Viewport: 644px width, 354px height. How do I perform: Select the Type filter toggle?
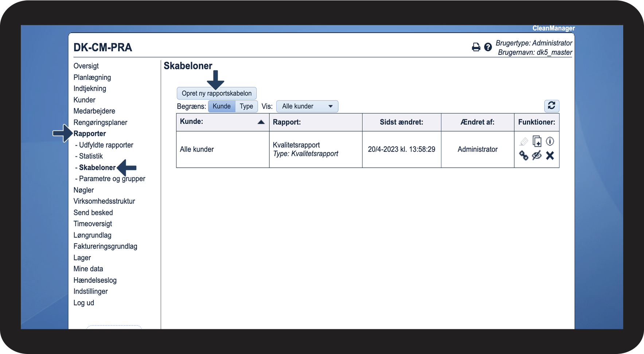246,106
